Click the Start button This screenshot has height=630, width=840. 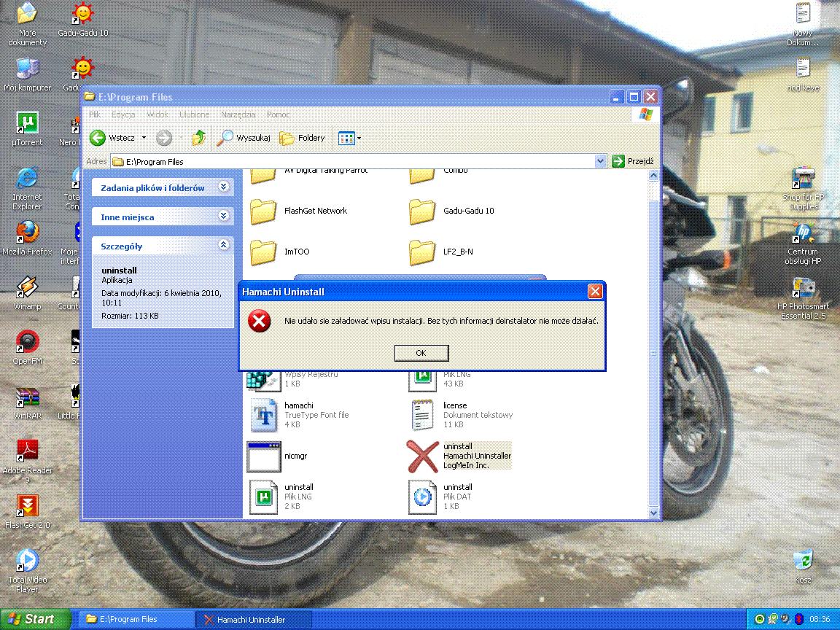pyautogui.click(x=35, y=619)
